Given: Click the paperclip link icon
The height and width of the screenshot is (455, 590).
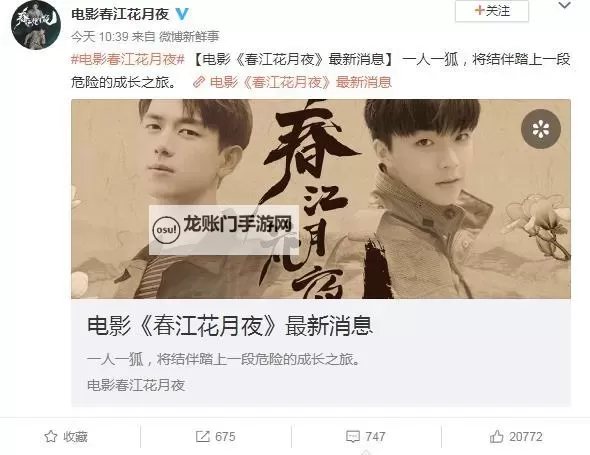Looking at the screenshot, I should 199,82.
